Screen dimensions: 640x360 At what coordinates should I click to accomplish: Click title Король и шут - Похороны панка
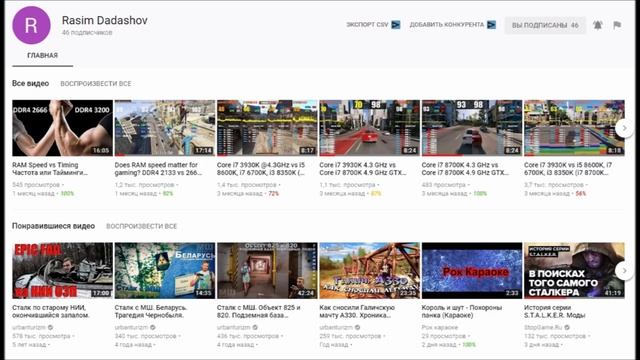coord(462,311)
